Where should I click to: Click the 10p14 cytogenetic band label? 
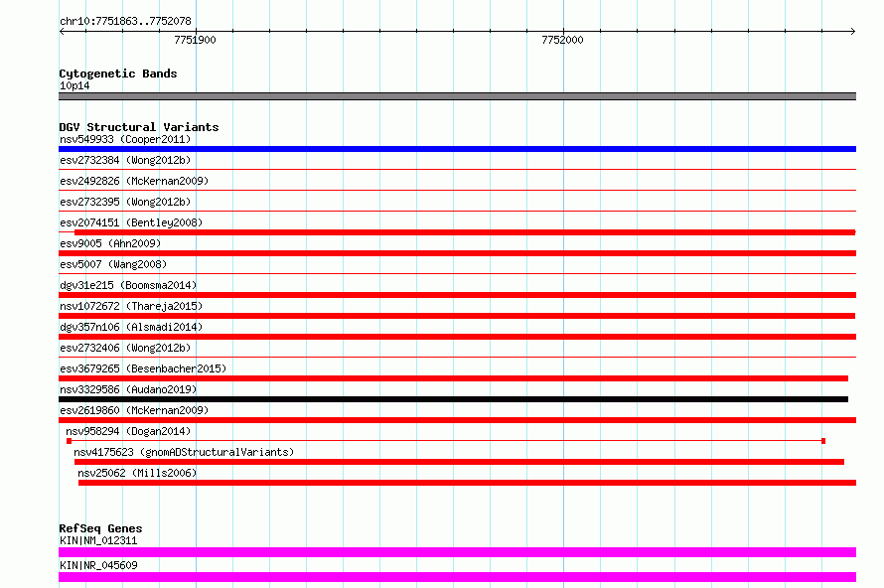[x=74, y=85]
